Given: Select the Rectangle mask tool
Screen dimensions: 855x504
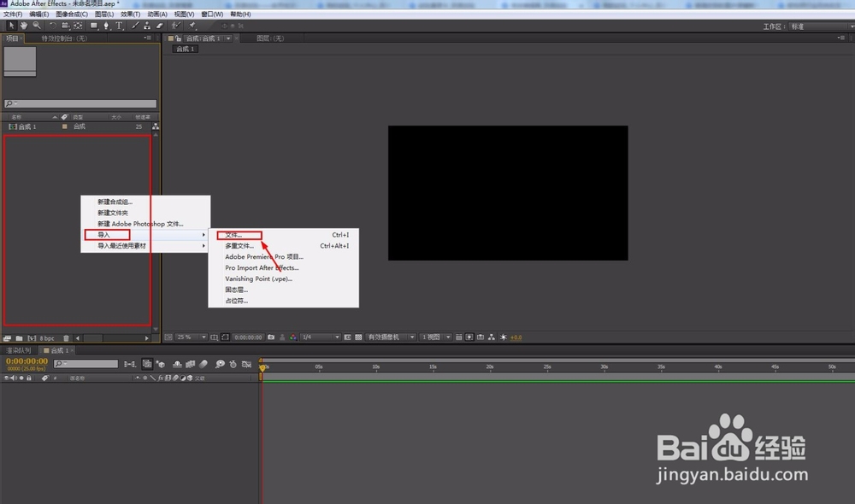Looking at the screenshot, I should (x=94, y=26).
